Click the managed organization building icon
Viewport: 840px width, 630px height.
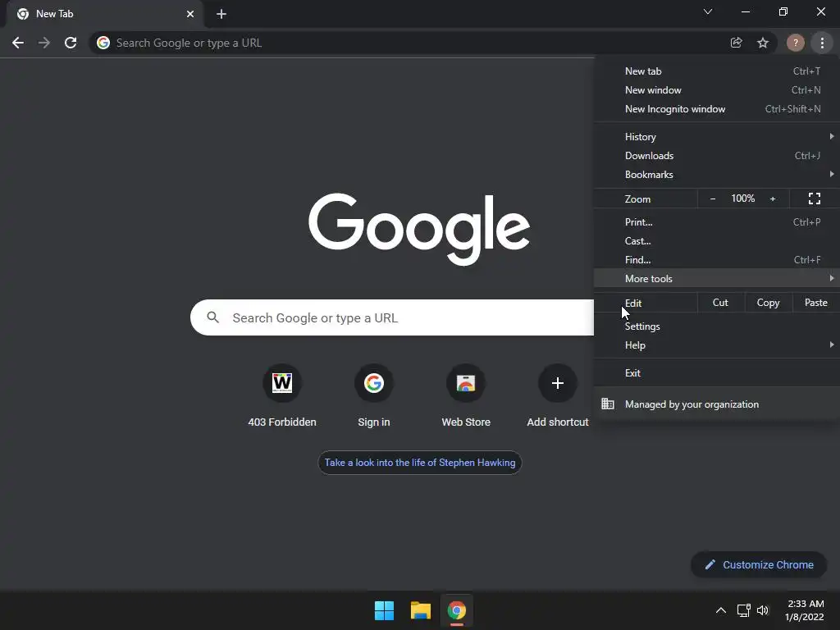pos(608,404)
